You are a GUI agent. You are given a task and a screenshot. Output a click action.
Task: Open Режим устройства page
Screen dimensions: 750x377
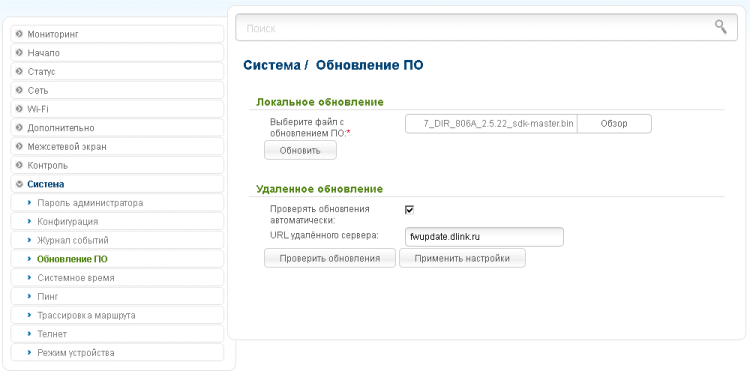pos(117,353)
